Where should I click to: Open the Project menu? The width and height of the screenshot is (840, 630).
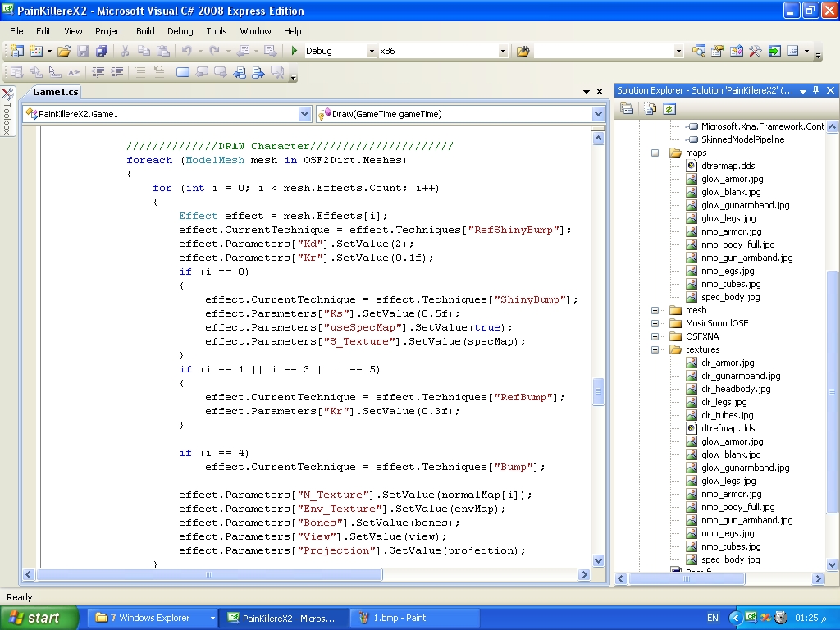tap(109, 31)
